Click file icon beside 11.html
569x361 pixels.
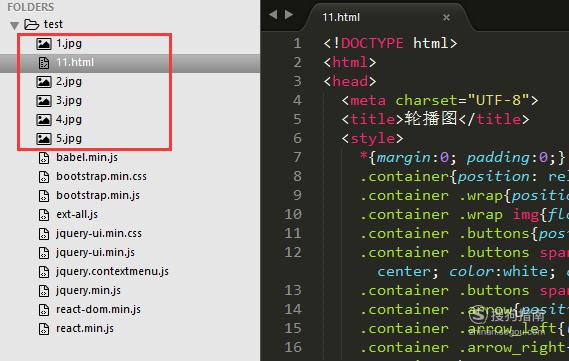[x=44, y=63]
